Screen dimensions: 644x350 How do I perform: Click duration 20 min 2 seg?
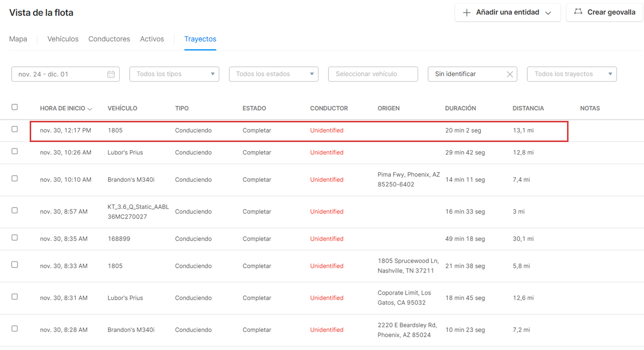(x=463, y=130)
